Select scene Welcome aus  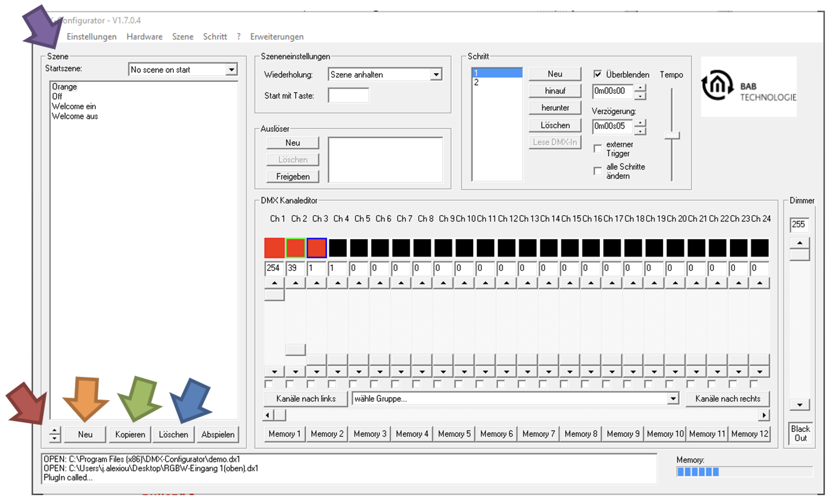75,116
